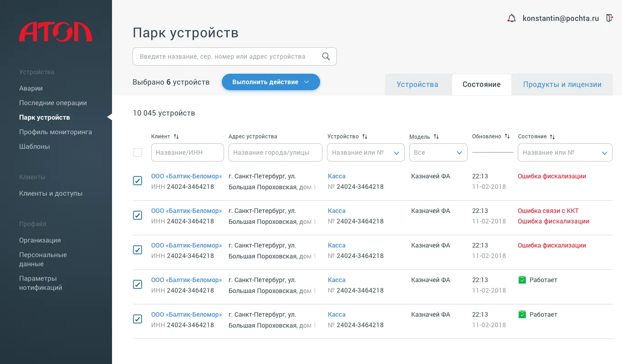This screenshot has width=622, height=364.
Task: Uncheck checkbox of row with Ошибка связи с ККТ
Action: 138,215
